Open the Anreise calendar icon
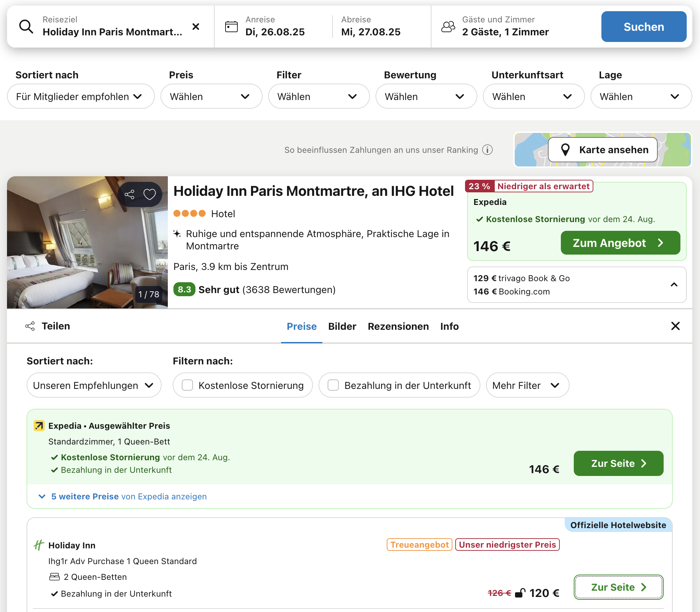700x612 pixels. pos(231,27)
